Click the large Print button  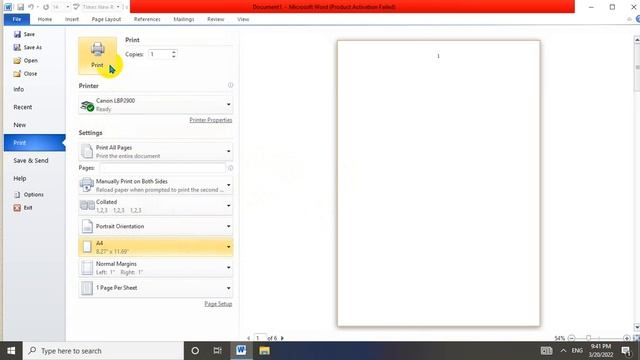coord(98,56)
